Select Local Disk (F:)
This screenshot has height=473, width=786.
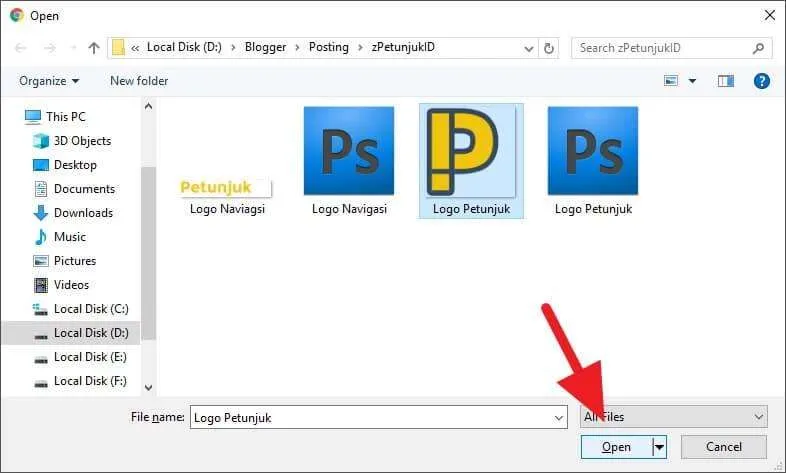(80, 381)
